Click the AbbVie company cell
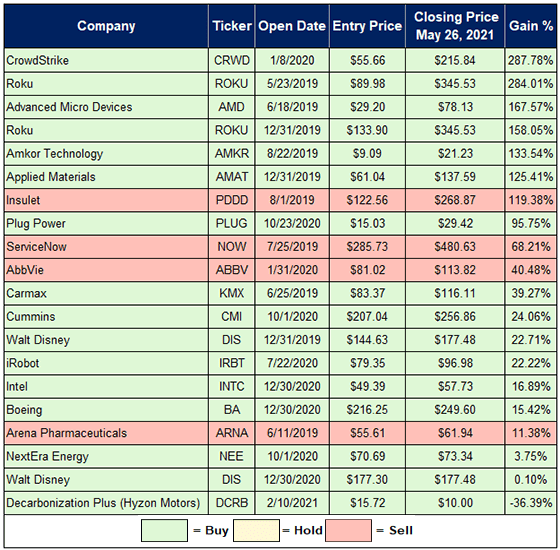 point(106,270)
